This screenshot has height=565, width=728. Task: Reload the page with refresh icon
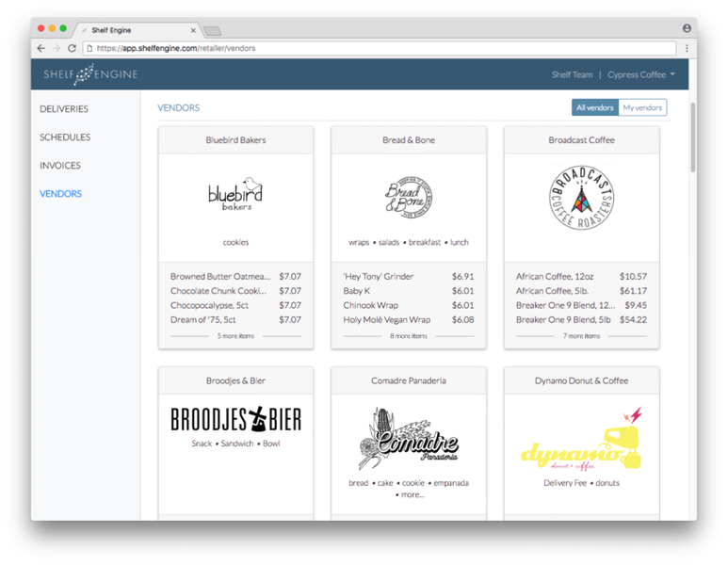pyautogui.click(x=72, y=48)
